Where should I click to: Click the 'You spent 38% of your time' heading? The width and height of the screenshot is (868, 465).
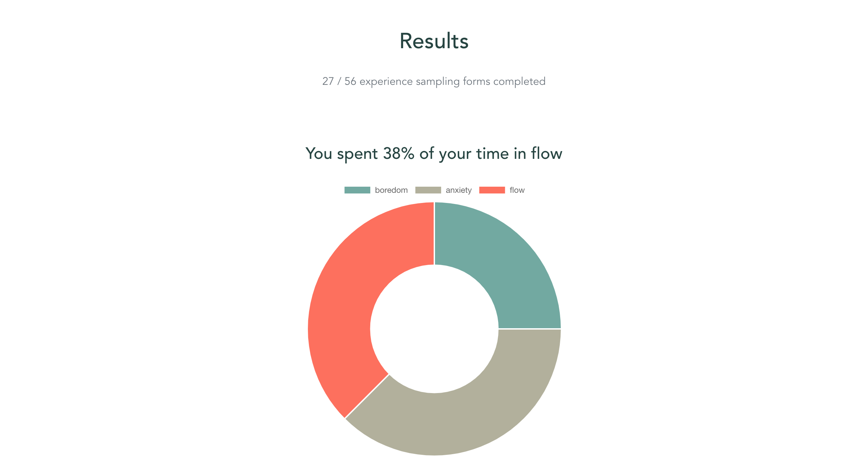click(x=434, y=153)
